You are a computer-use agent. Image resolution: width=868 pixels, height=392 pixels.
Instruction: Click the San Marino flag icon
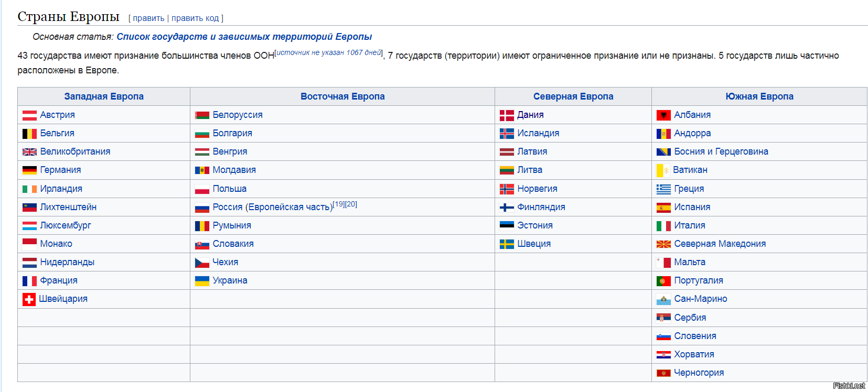pyautogui.click(x=663, y=299)
